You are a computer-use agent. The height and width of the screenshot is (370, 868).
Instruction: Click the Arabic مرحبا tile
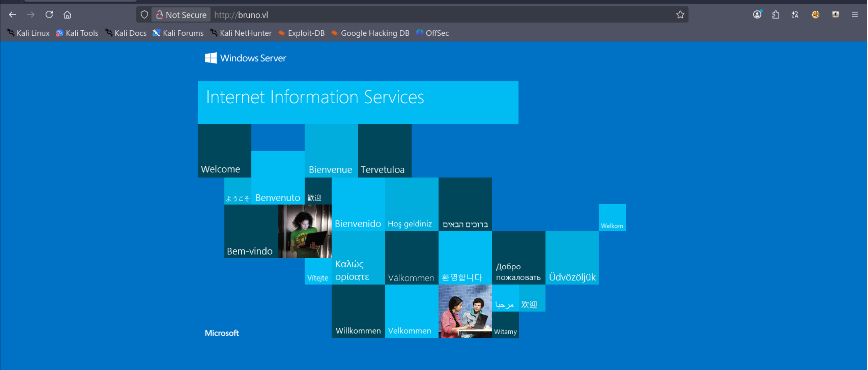(505, 298)
